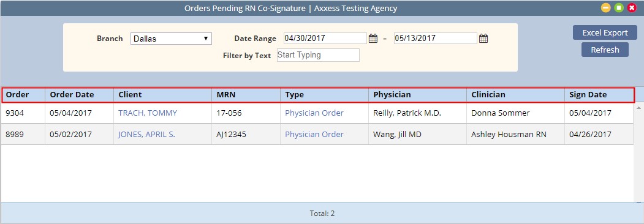
Task: Click the Refresh button
Action: pyautogui.click(x=605, y=50)
